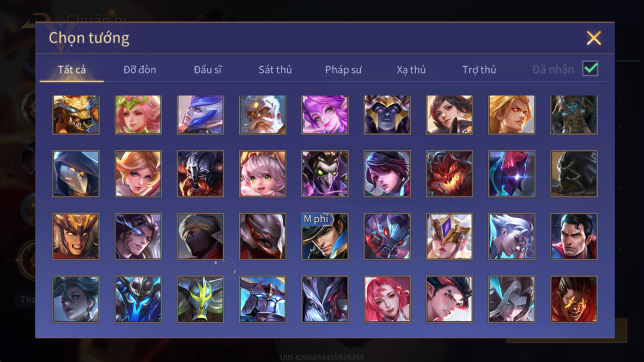This screenshot has width=644, height=362.
Task: Toggle the 'Đã nhận' checkbox
Action: tap(590, 68)
